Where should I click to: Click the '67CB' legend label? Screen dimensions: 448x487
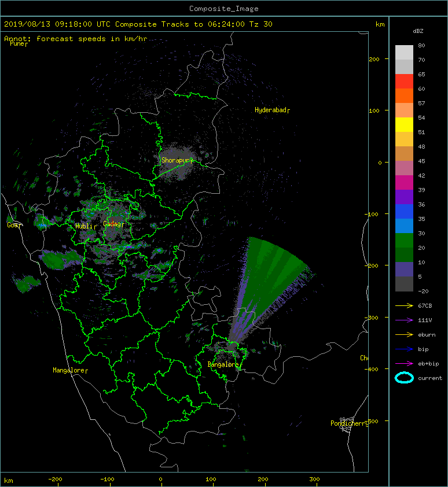(425, 306)
